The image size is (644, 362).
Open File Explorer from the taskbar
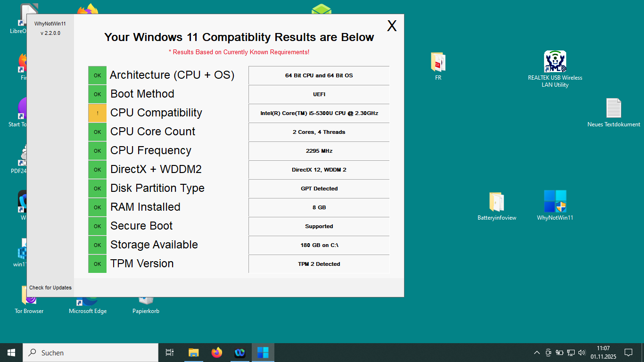point(193,352)
